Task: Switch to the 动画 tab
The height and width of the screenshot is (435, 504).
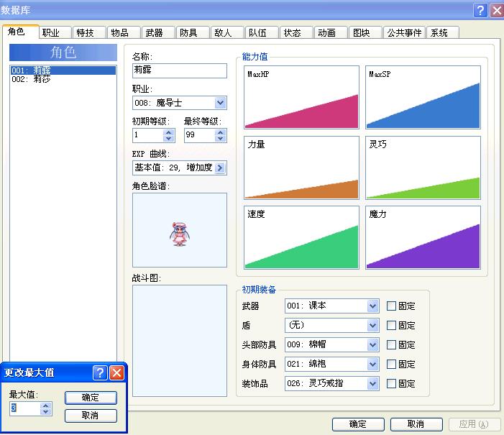Action: tap(331, 33)
